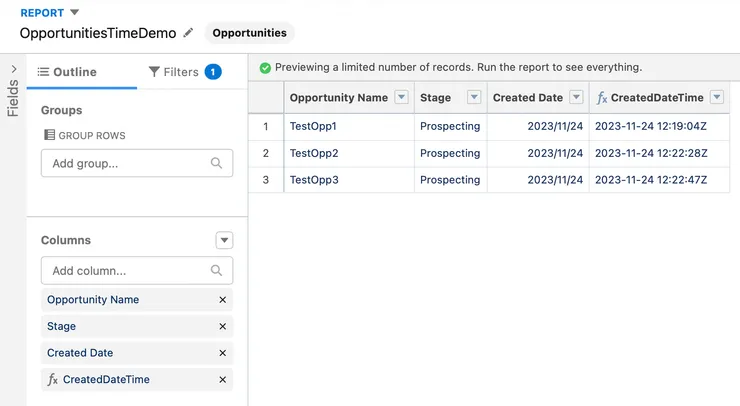Screen dimensions: 740x406
Task: Remove the Opportunity Name column
Action: [x=222, y=300]
